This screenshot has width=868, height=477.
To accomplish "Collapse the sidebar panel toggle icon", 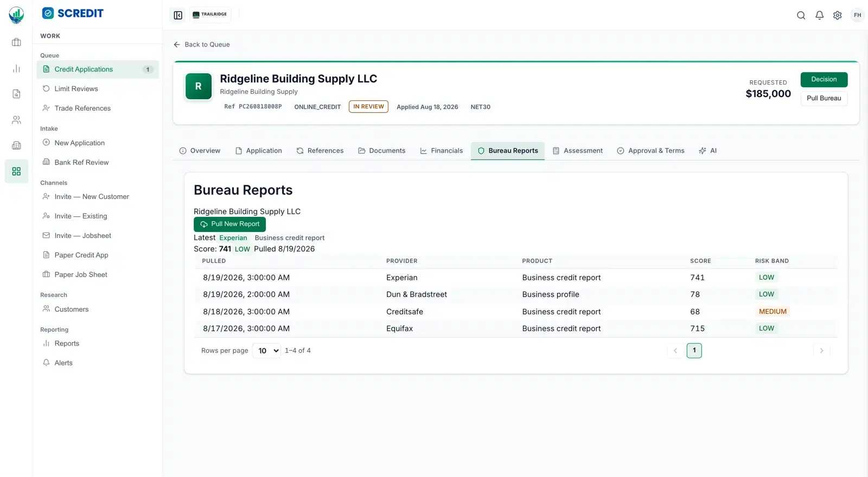I will [178, 15].
